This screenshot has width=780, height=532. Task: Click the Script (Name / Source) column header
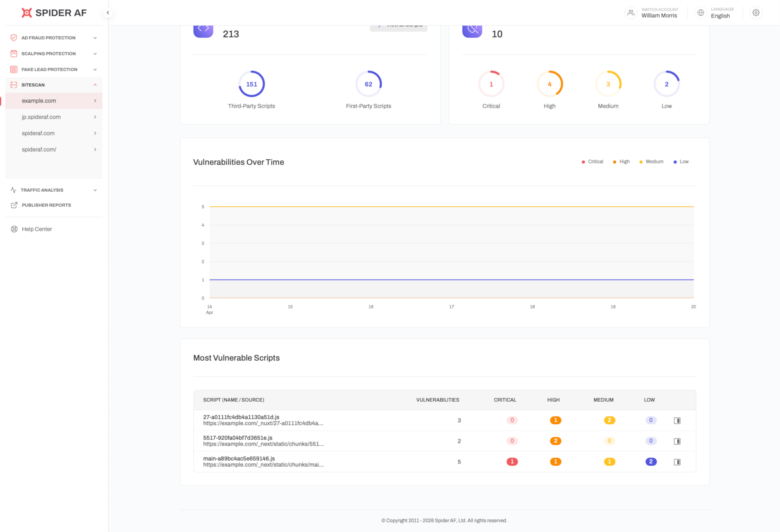tap(234, 400)
